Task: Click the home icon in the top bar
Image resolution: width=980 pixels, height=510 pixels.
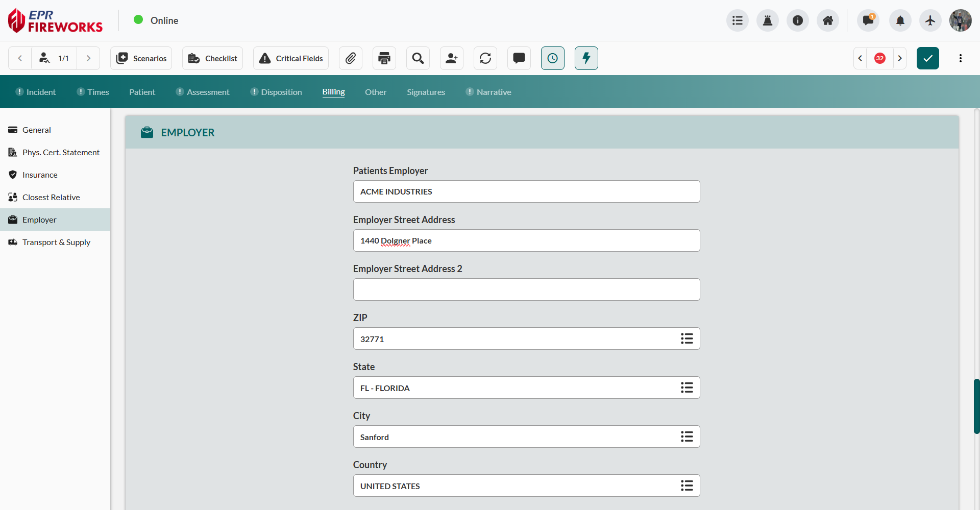Action: [x=827, y=20]
